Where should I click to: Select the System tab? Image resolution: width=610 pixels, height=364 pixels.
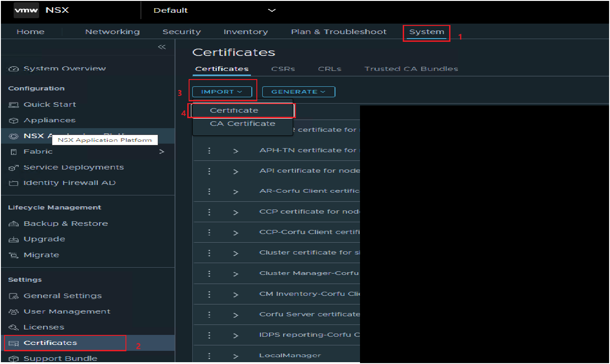[x=426, y=32]
